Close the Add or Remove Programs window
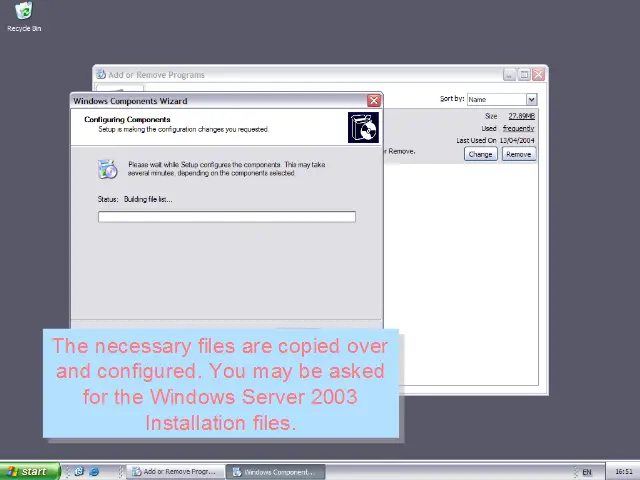This screenshot has height=480, width=640. pyautogui.click(x=539, y=74)
